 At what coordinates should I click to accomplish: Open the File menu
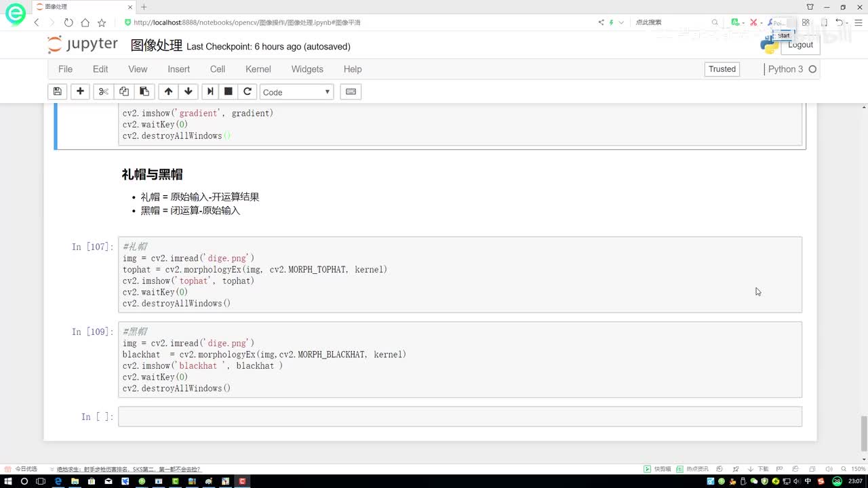click(x=65, y=69)
